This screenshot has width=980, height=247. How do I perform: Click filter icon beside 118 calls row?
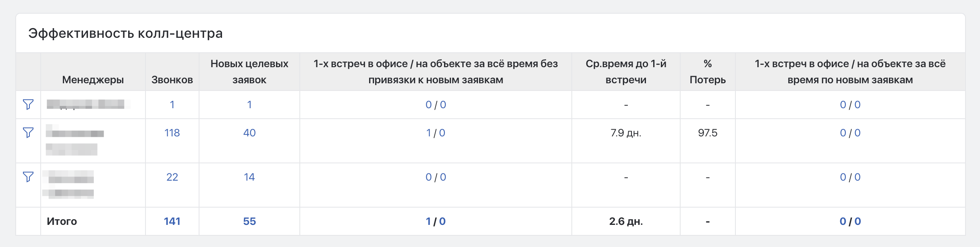pos(28,133)
